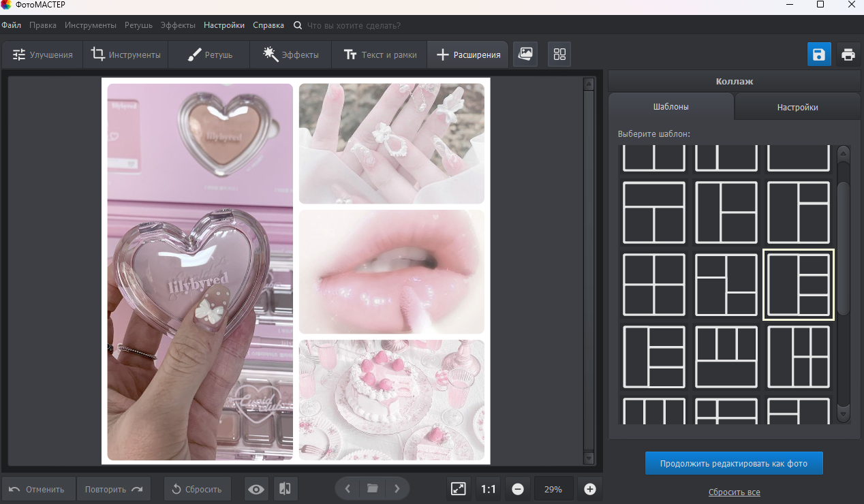Choose the four-equal-cell grid template
This screenshot has width=864, height=504.
click(654, 285)
